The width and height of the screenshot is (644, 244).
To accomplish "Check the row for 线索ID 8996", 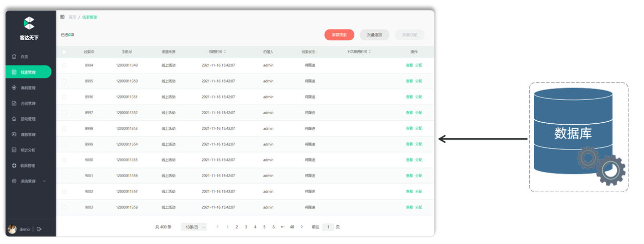I will coord(64,97).
